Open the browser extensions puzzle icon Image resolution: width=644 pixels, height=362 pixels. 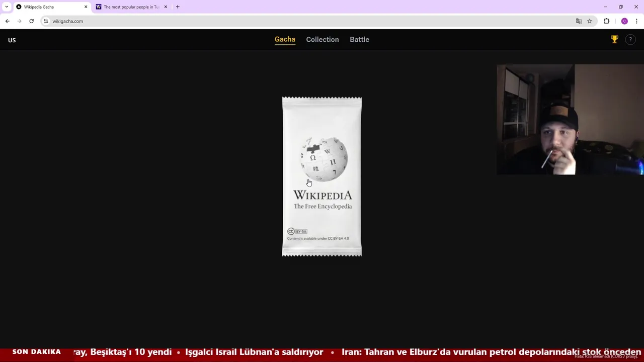tap(606, 21)
